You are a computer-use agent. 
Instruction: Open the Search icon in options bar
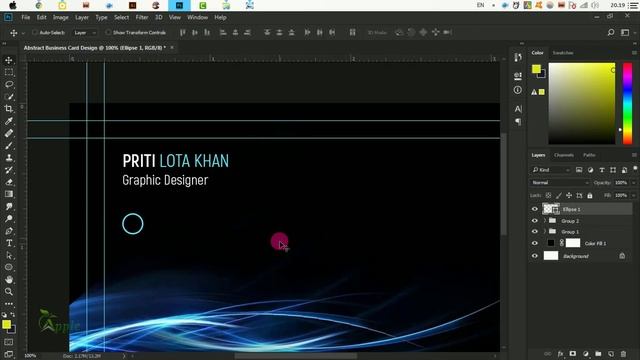[x=611, y=32]
